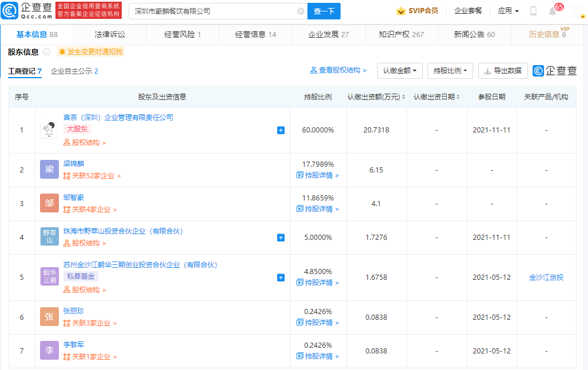Open notifications bell with 65 badge
Viewport: 588px width, 370px height.
pos(553,11)
